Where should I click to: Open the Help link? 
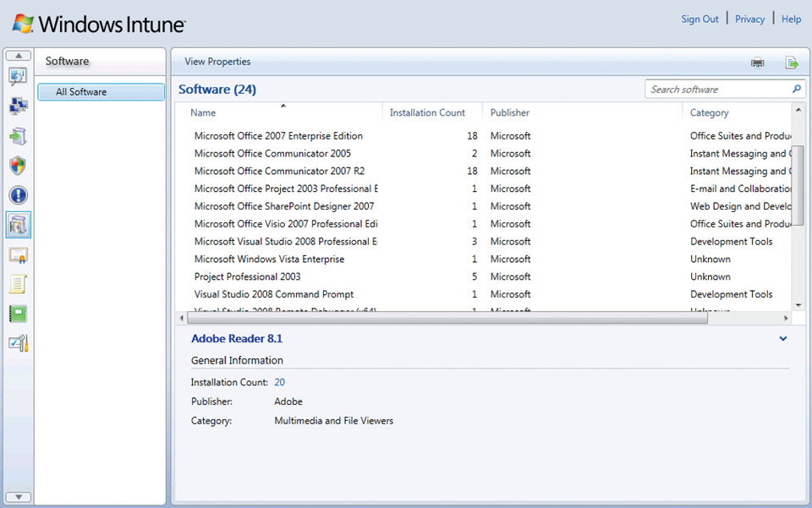click(792, 19)
